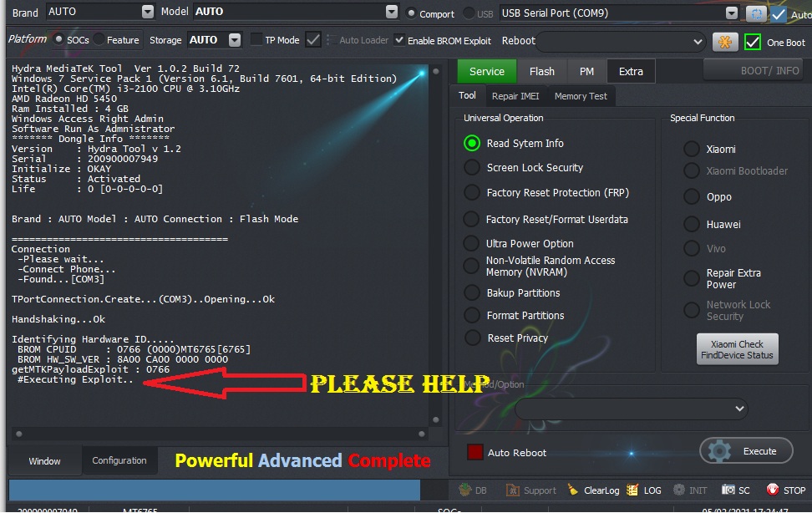Select Ultra Power Option radio button
The width and height of the screenshot is (812, 513).
click(x=471, y=243)
